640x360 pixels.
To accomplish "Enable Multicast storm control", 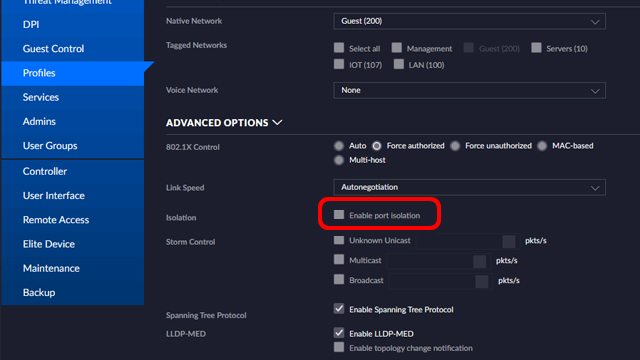I will tap(339, 260).
